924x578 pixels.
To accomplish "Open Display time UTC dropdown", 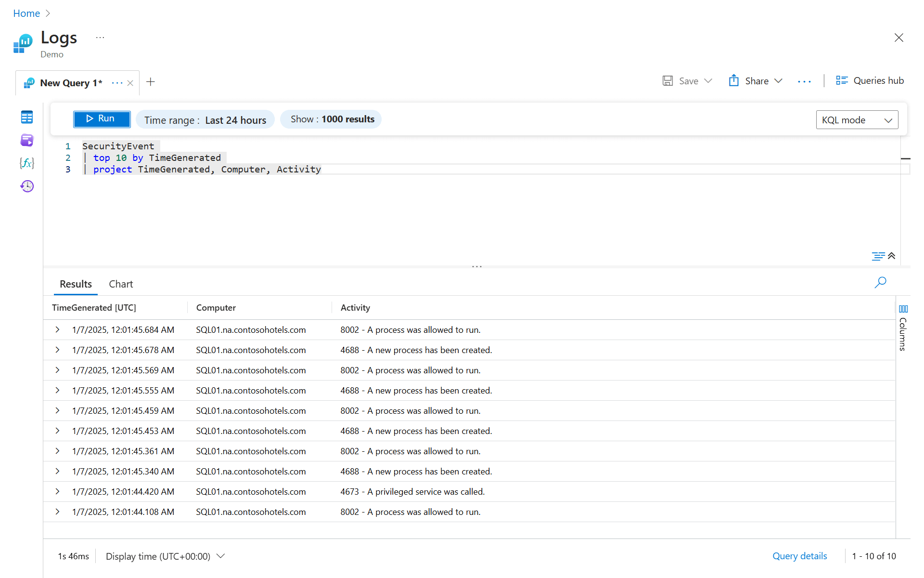I will [x=165, y=556].
